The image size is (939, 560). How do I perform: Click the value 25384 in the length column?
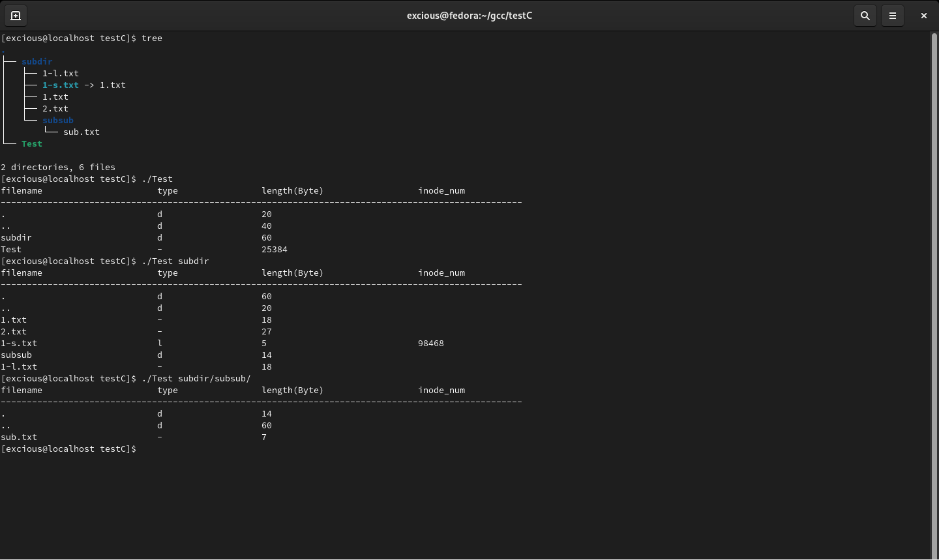pos(275,250)
